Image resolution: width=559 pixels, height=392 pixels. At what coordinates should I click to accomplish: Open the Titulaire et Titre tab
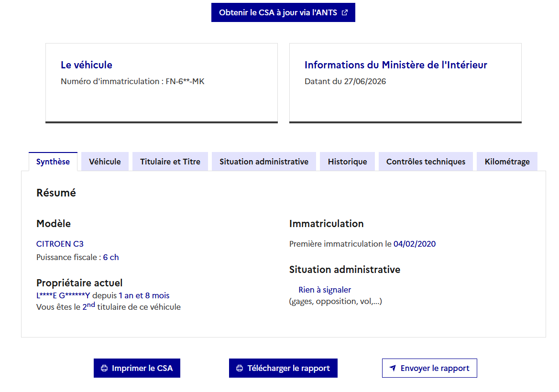[170, 162]
